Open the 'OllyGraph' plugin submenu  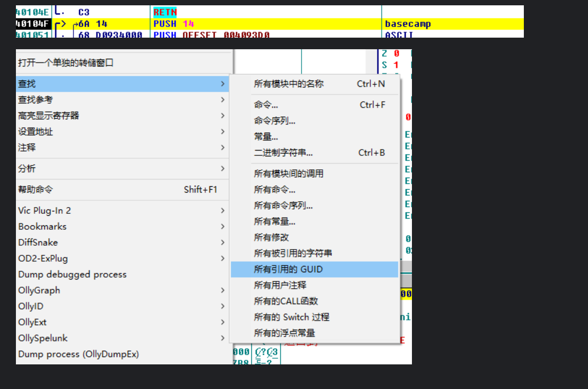coord(39,290)
